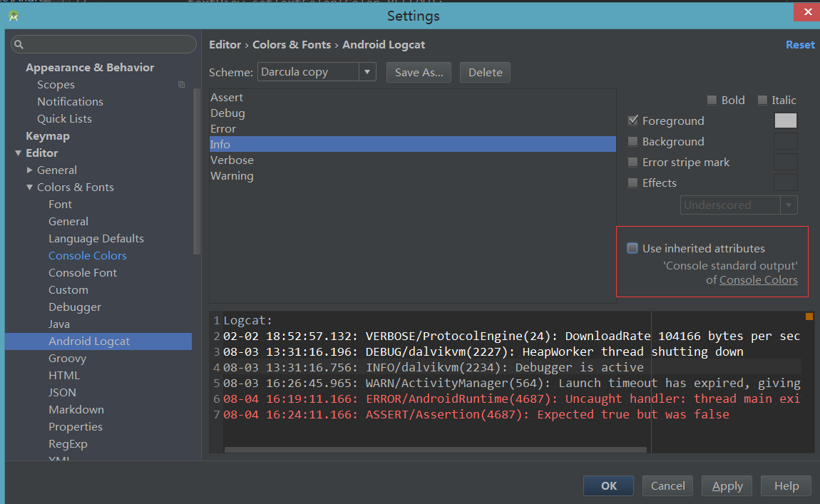Open the Markdown colors page
The width and height of the screenshot is (820, 504).
(x=76, y=409)
